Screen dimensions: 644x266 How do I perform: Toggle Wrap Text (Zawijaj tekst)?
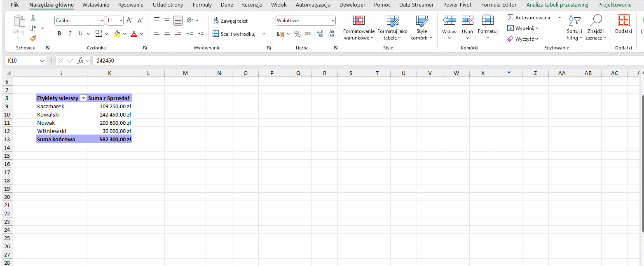click(231, 21)
